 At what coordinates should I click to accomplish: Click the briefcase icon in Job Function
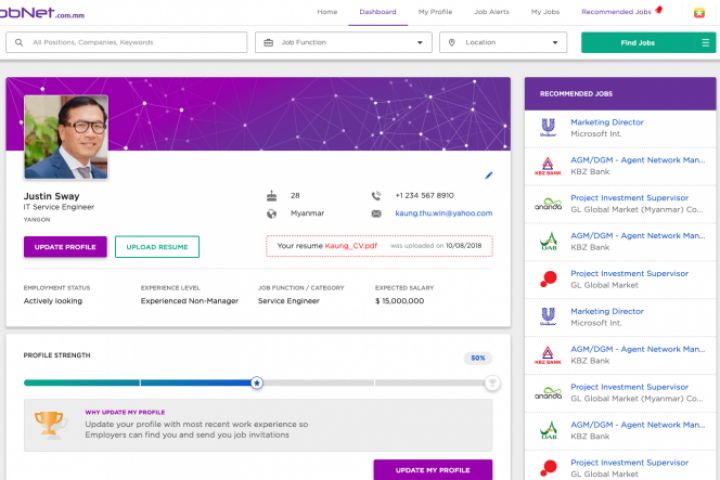[269, 42]
